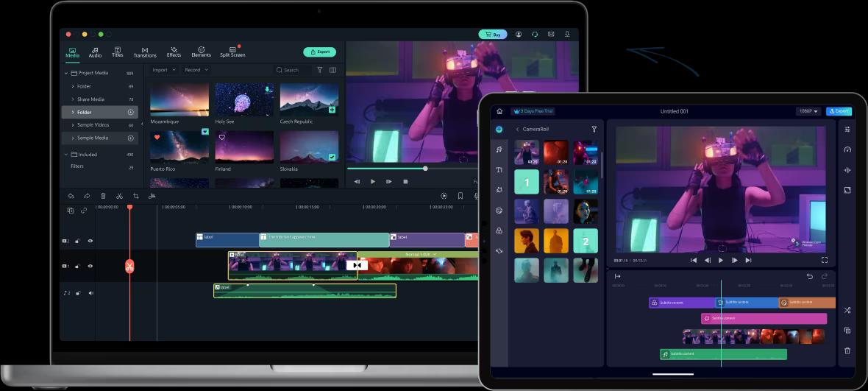
Task: Click the download icon in laptop title bar
Action: coord(567,35)
